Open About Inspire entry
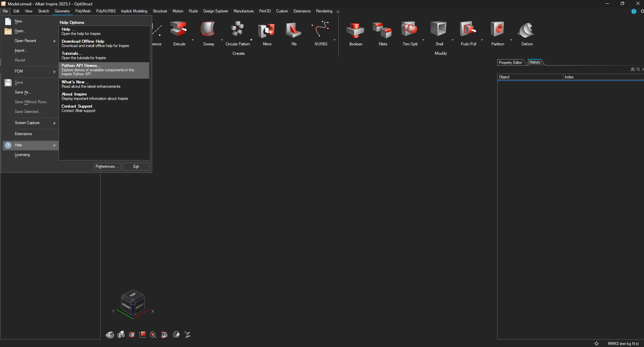This screenshot has height=347, width=644. coord(104,97)
